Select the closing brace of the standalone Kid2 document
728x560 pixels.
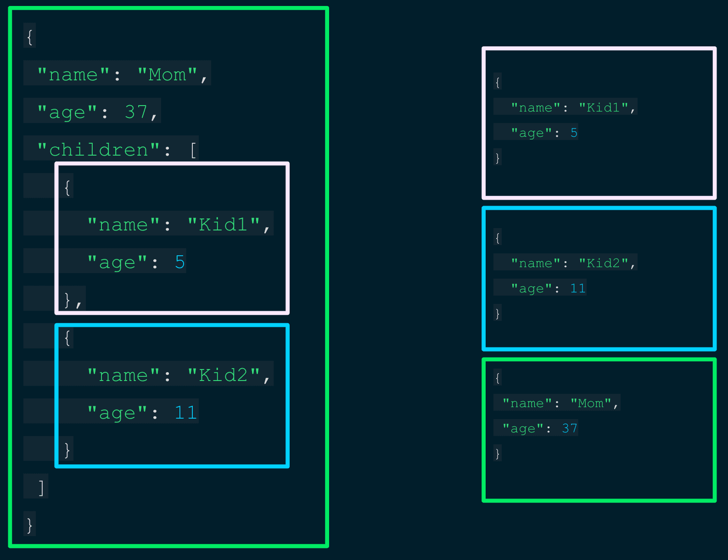pyautogui.click(x=498, y=313)
